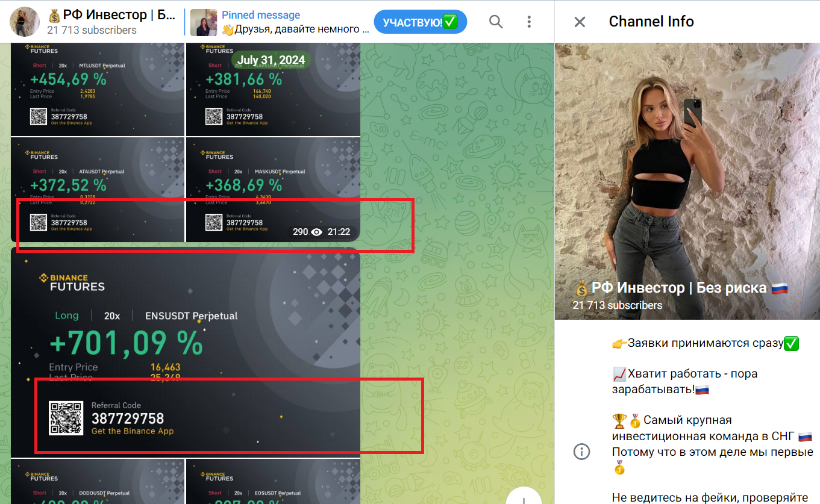Image resolution: width=820 pixels, height=504 pixels.
Task: Click the eye views icon next to 290
Action: coord(317,232)
